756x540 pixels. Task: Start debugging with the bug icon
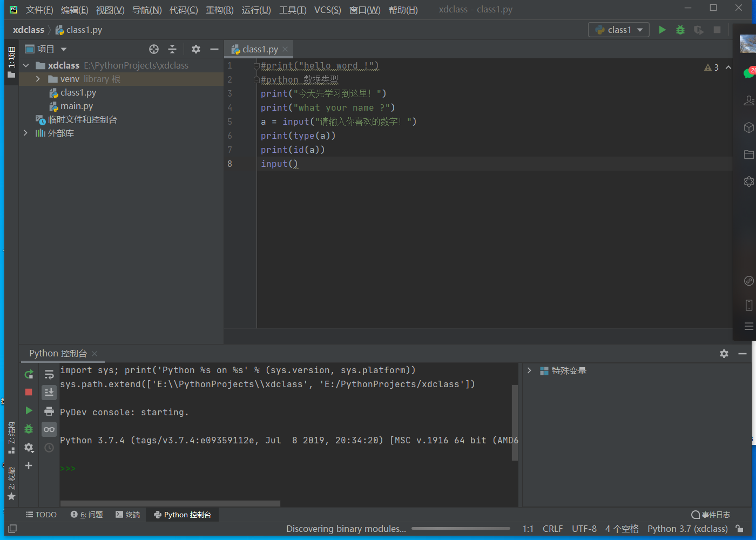680,30
